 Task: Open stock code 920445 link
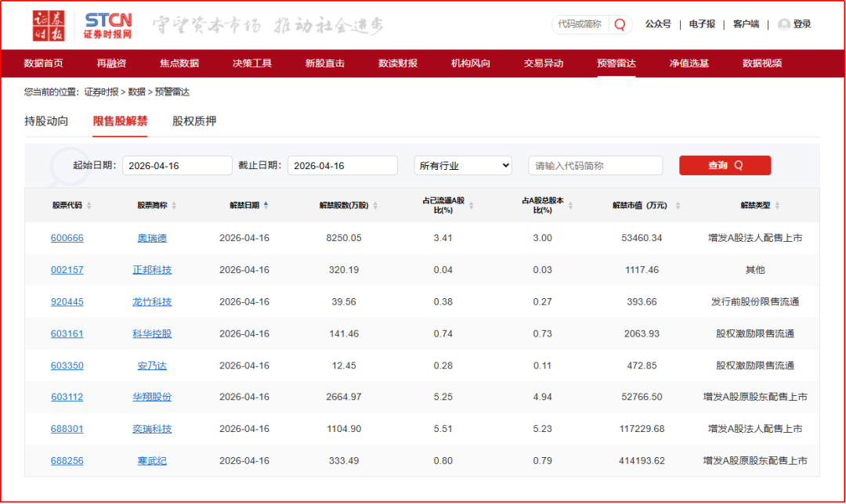click(67, 302)
